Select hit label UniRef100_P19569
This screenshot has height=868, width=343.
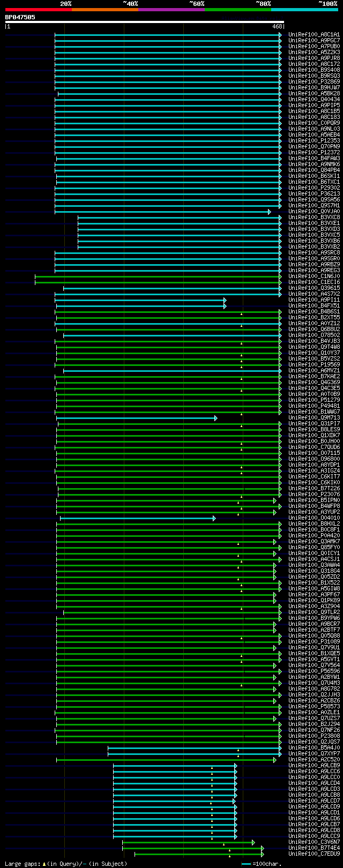[314, 365]
